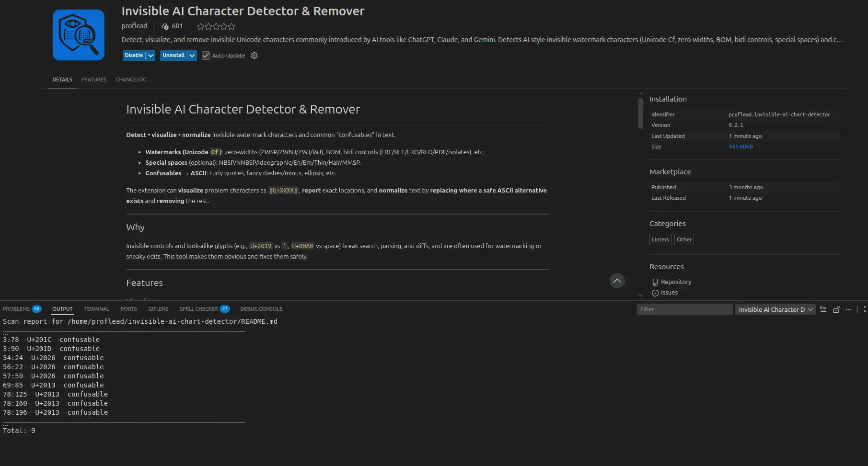
Task: Click the scroll-to-top circular arrow
Action: tap(617, 281)
